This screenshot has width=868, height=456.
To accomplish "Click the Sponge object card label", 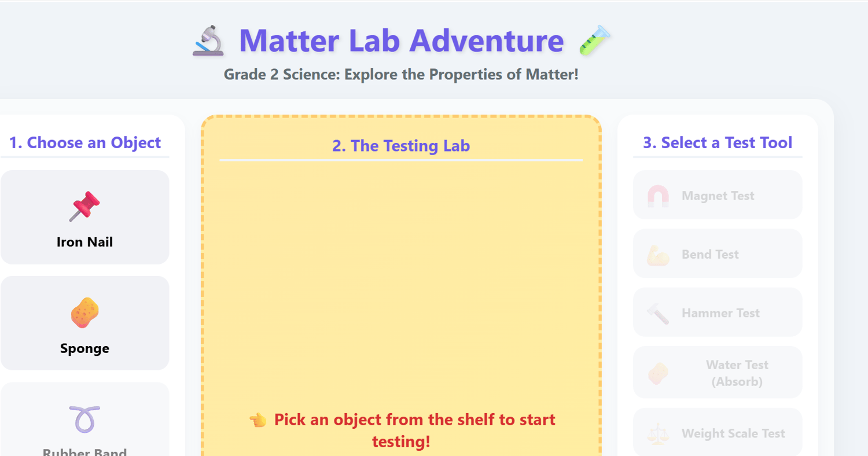I will (x=84, y=348).
